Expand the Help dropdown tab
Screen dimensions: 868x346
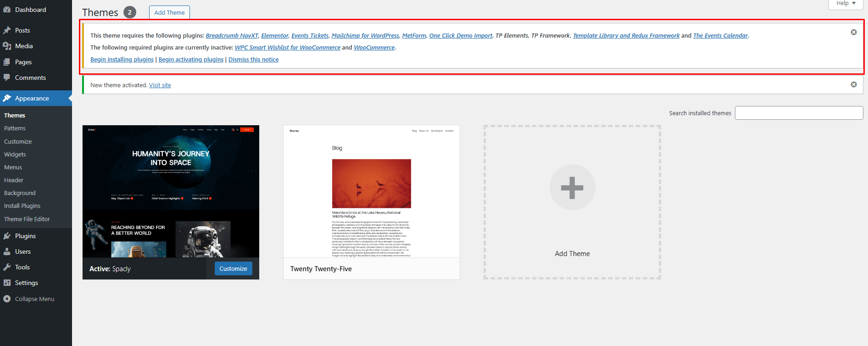point(846,4)
